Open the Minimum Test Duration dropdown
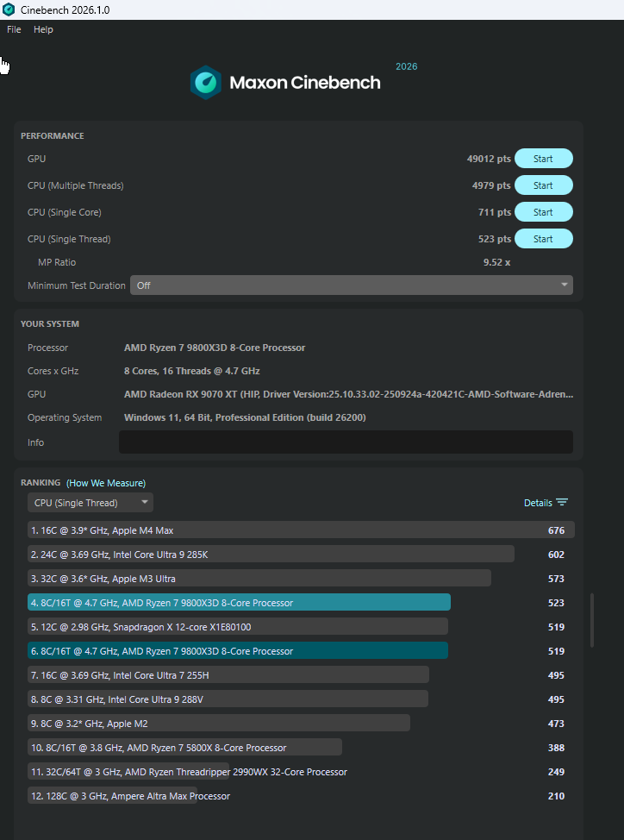Screen dimensions: 624x840 click(x=351, y=285)
